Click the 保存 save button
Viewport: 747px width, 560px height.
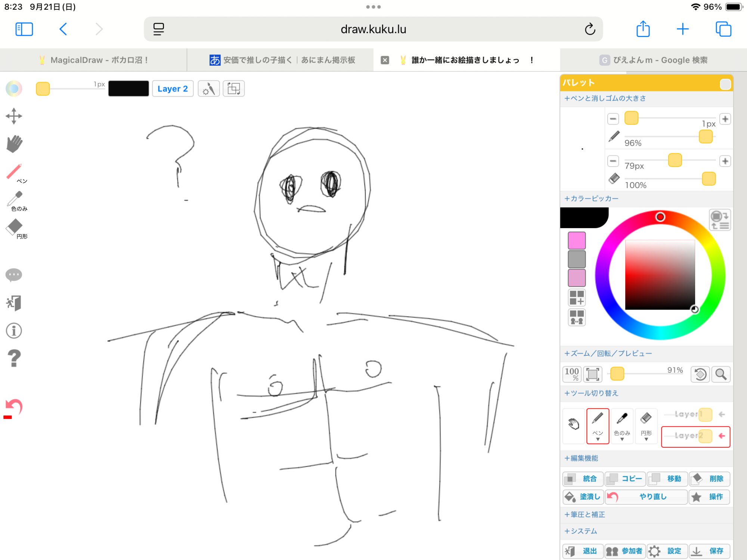click(x=709, y=551)
